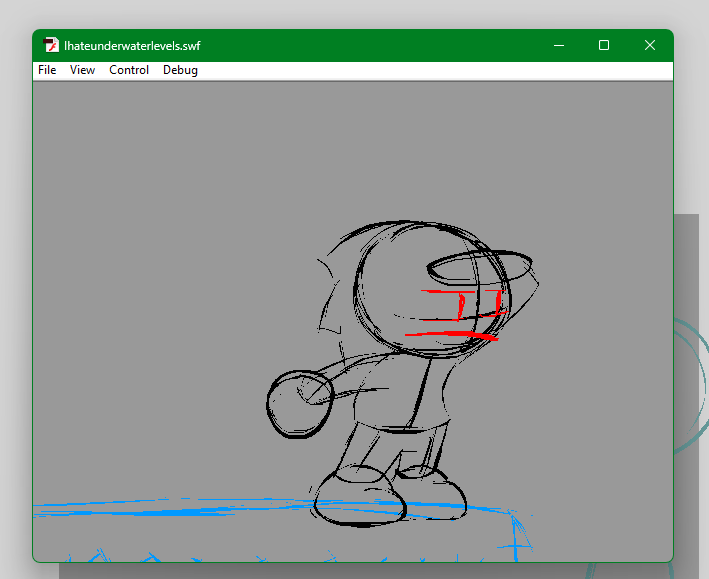The height and width of the screenshot is (579, 709).
Task: Maximize the Ihateunderwaterlevels.swf window
Action: pyautogui.click(x=604, y=45)
